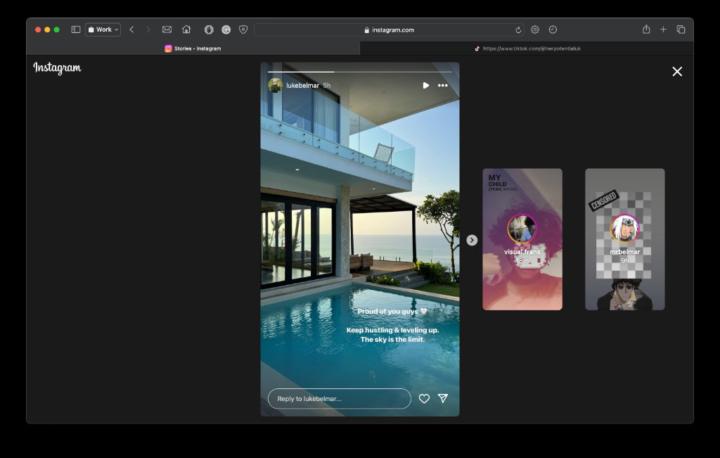The image size is (720, 458).
Task: Click the home toolbar icon
Action: [x=186, y=29]
